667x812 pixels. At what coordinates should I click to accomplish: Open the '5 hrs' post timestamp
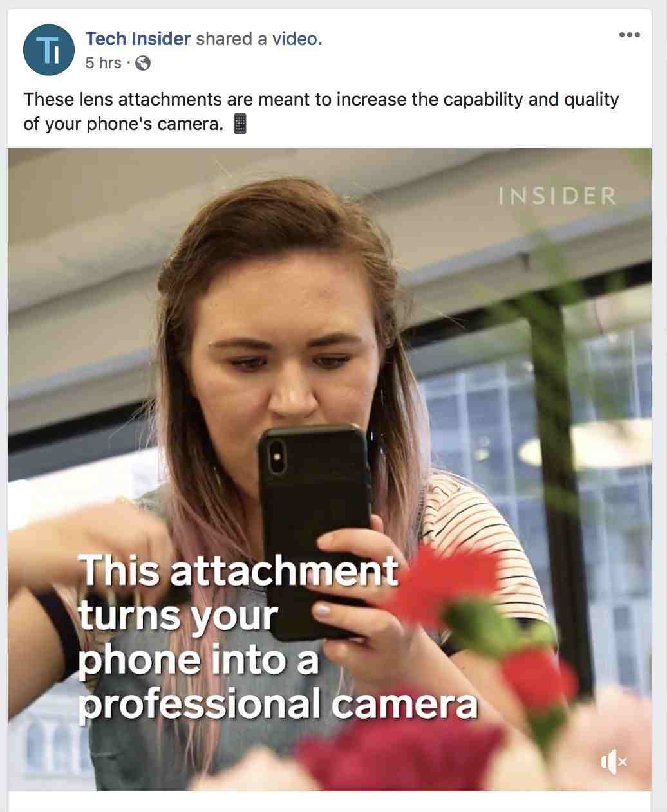tap(103, 63)
